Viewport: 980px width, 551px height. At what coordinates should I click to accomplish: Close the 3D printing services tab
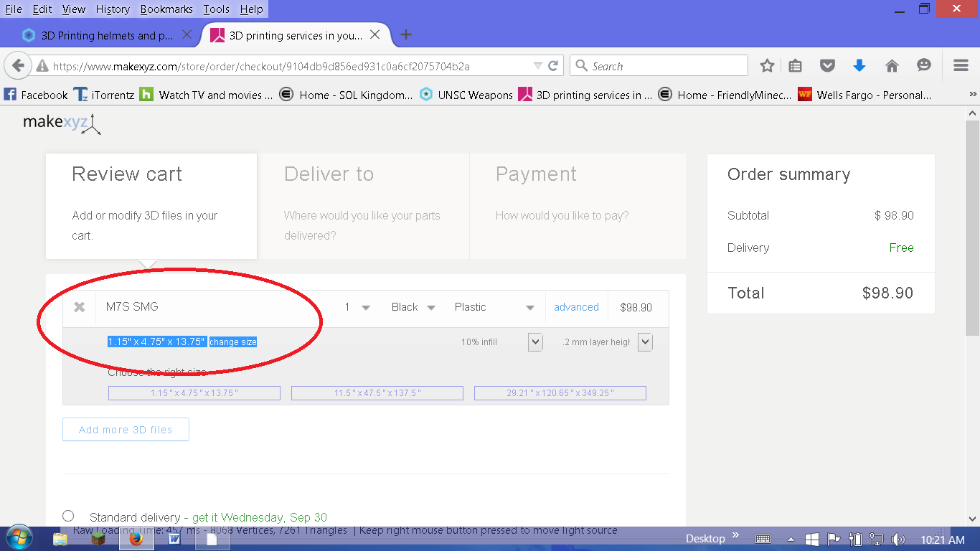pyautogui.click(x=375, y=34)
